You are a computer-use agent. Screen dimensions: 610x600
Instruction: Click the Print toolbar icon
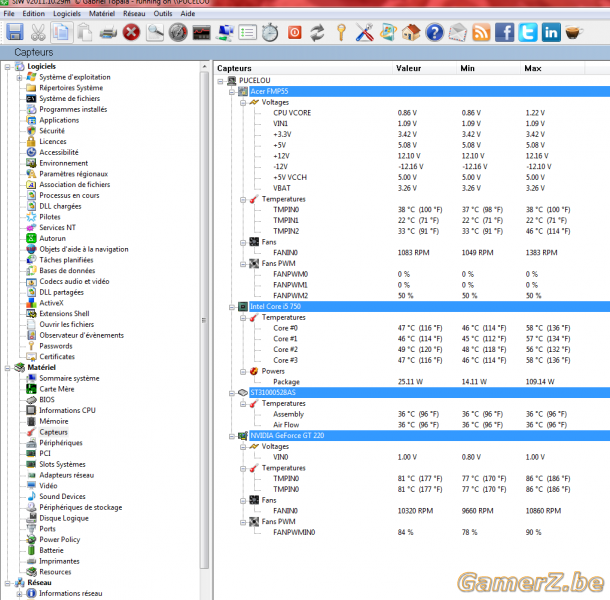[x=108, y=32]
